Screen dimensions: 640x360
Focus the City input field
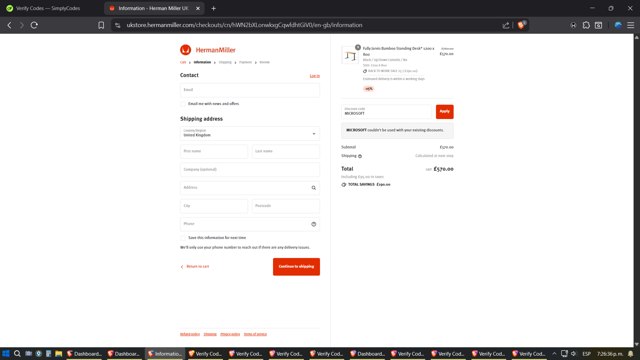[x=214, y=206]
